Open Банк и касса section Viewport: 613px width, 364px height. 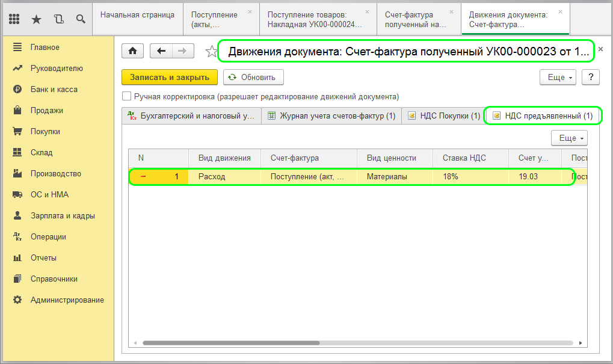tap(54, 90)
